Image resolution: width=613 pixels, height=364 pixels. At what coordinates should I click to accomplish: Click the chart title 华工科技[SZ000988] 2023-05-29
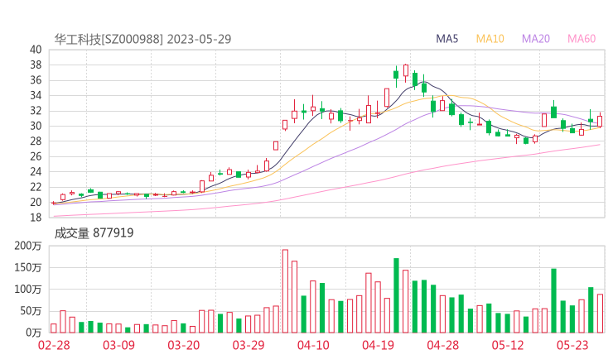coord(142,39)
